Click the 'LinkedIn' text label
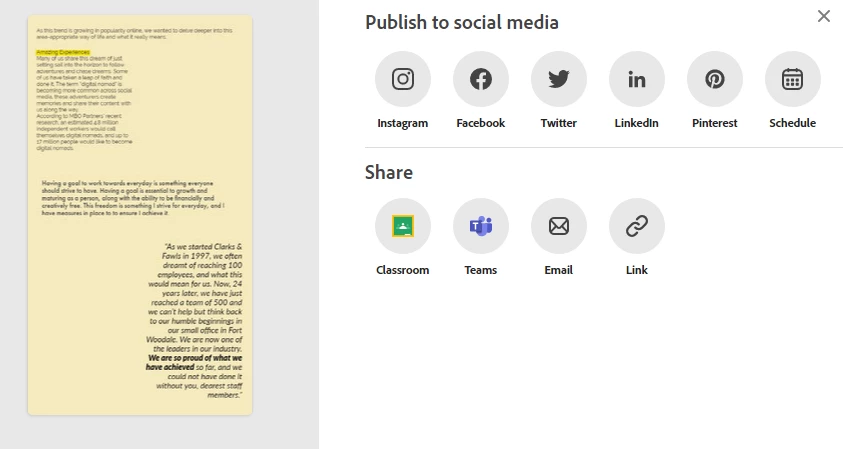843x449 pixels. [637, 123]
